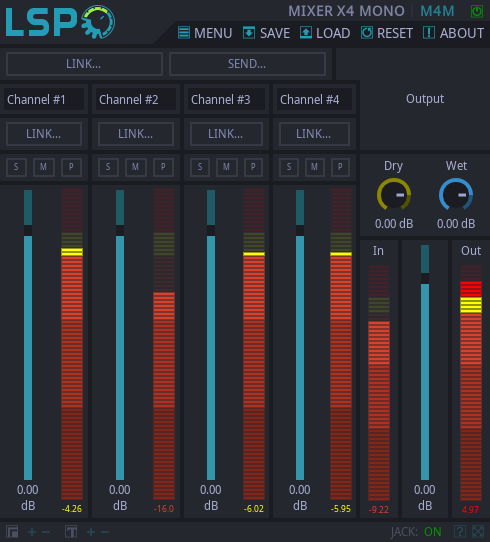Screen dimensions: 490x542
Task: Click Channel #3 meter reading -6.02
Action: coord(254,509)
